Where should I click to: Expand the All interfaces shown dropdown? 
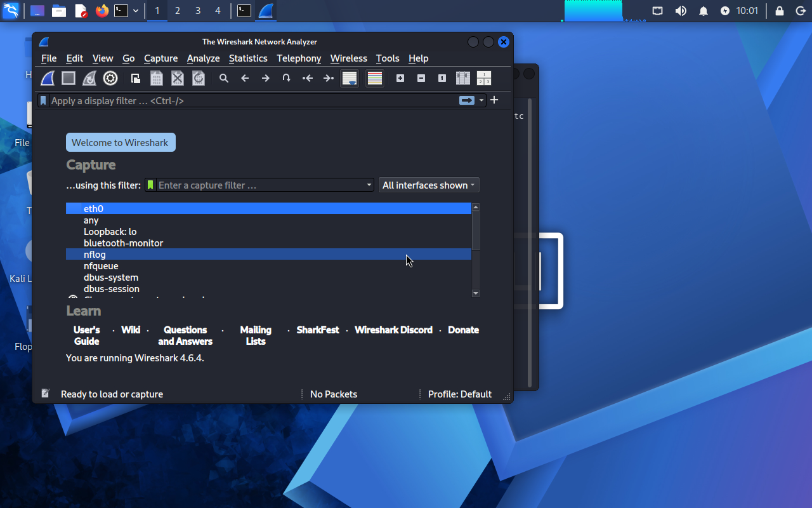click(x=429, y=185)
